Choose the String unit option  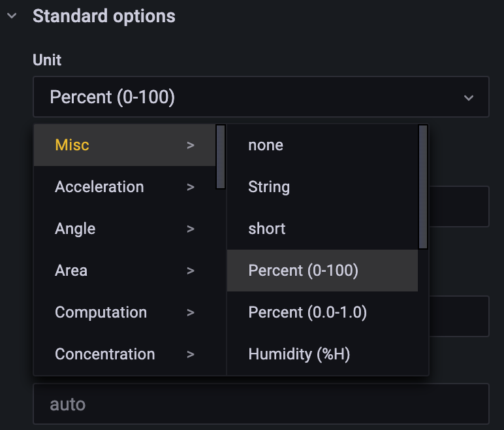coord(269,187)
